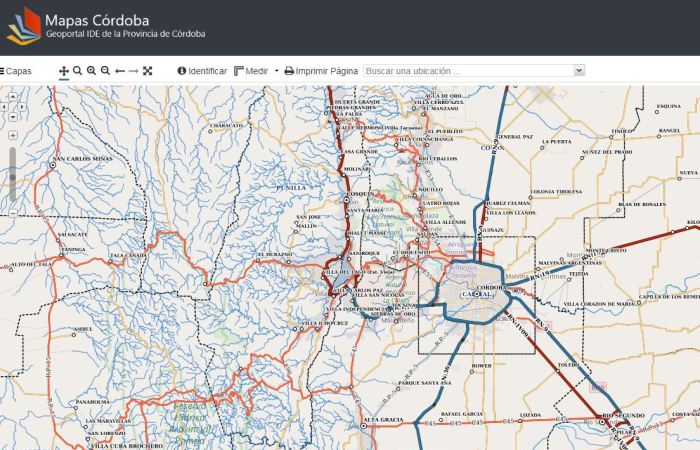Pan the map up with arrow button

12,94
